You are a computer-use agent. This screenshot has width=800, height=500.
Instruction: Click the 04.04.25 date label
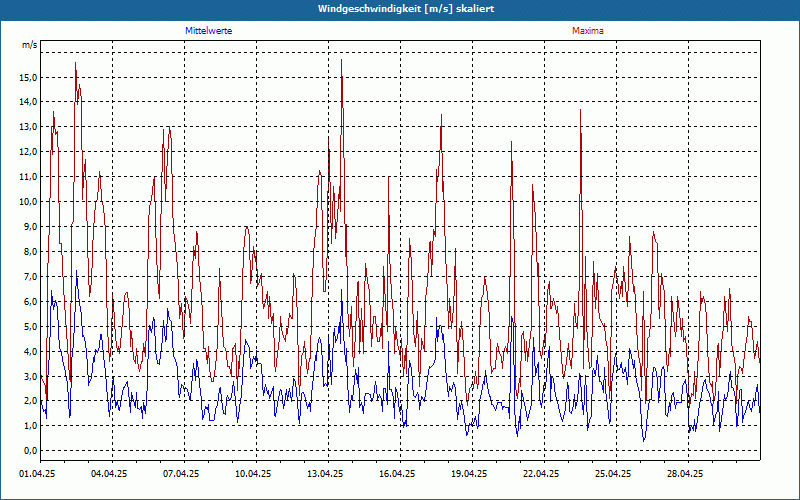pos(109,474)
